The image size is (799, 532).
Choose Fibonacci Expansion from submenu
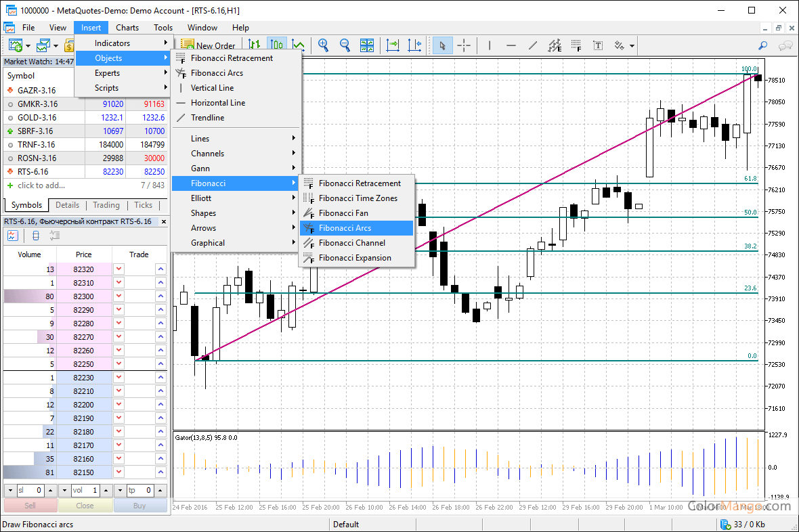point(355,258)
